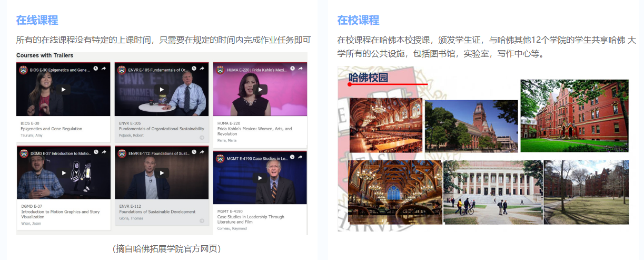Click instructor name 'Comeau, Raymond'
644x260 pixels.
click(x=232, y=228)
